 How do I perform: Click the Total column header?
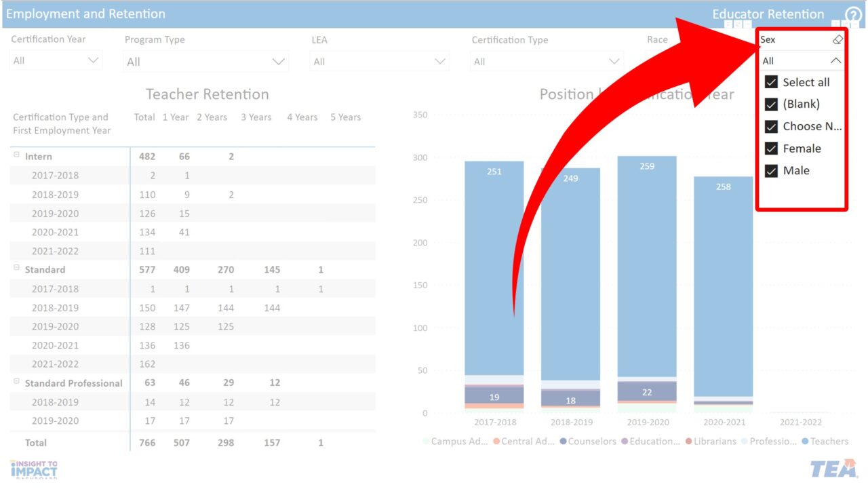coord(144,117)
